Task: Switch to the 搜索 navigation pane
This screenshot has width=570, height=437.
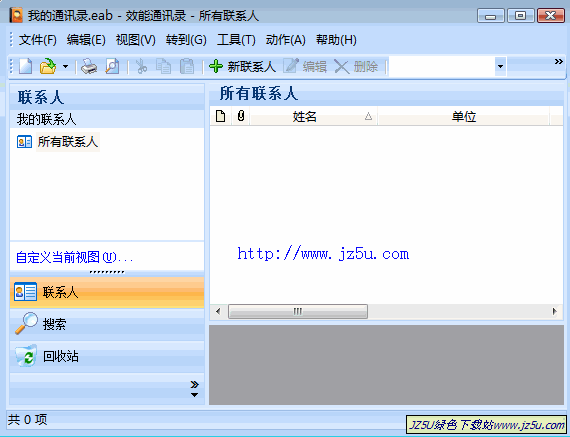Action: (x=107, y=324)
